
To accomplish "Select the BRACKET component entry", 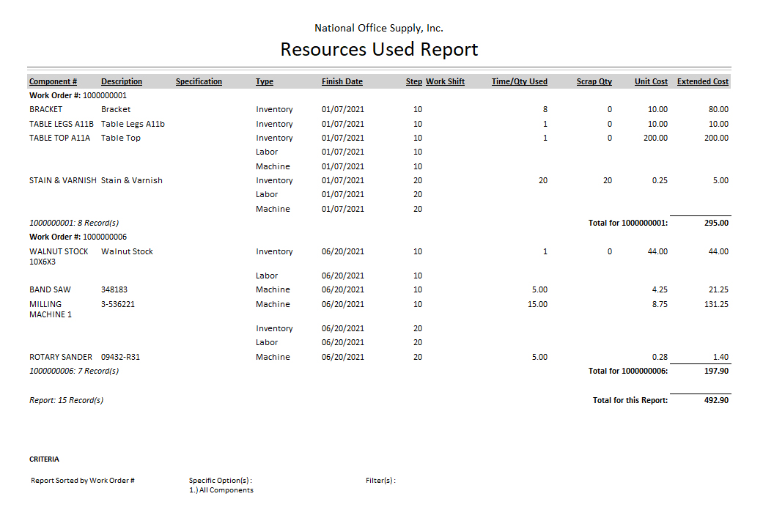I will coord(45,109).
